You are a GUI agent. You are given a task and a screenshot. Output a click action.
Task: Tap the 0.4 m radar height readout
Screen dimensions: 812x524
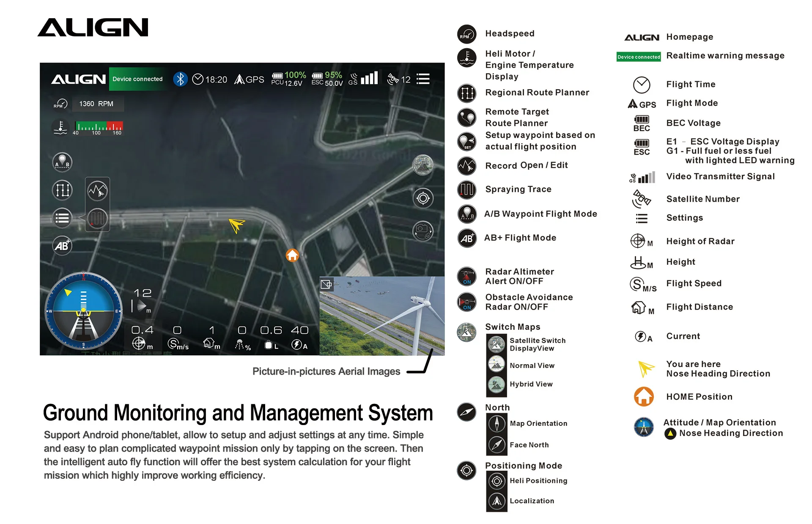tap(143, 337)
